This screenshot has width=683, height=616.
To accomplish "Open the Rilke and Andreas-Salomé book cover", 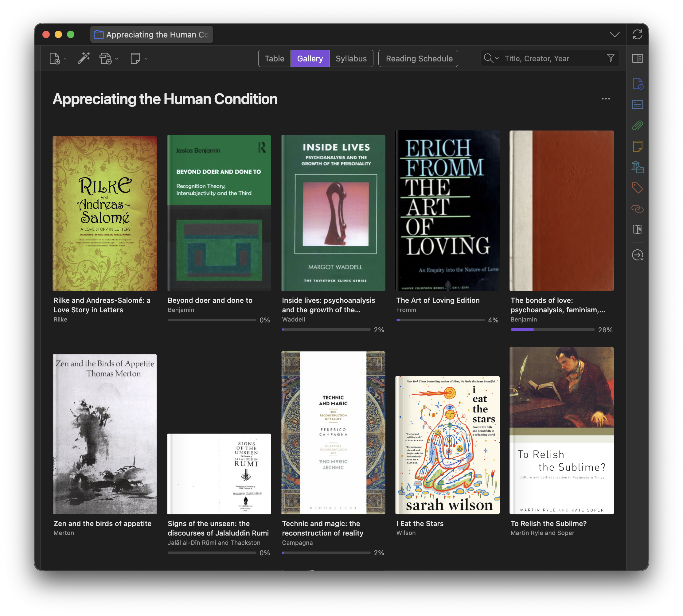I will (x=105, y=213).
